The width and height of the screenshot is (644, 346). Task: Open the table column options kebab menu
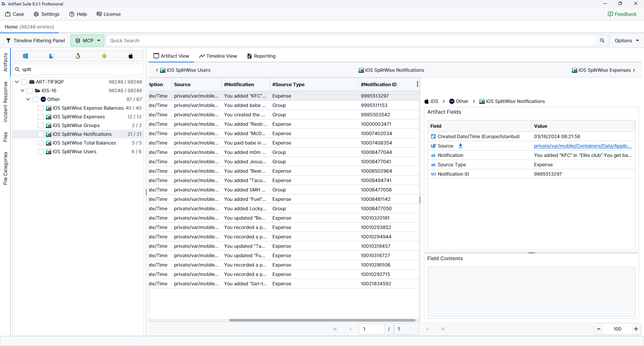(417, 84)
